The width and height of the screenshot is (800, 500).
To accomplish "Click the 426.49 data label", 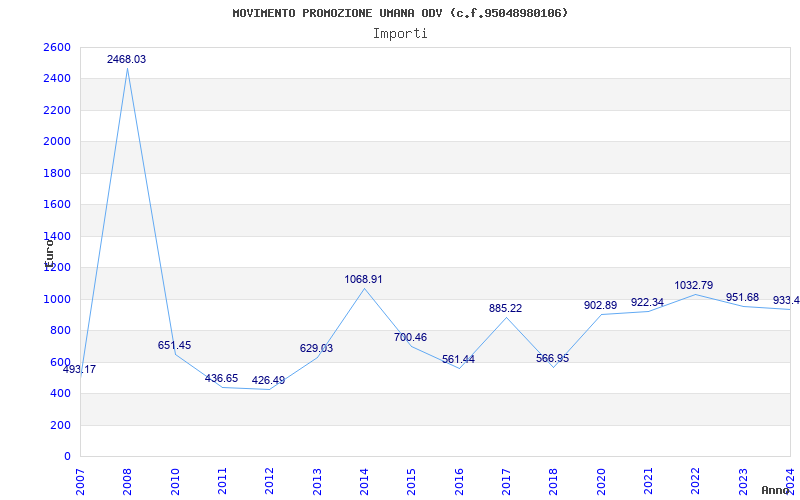I will 268,381.
